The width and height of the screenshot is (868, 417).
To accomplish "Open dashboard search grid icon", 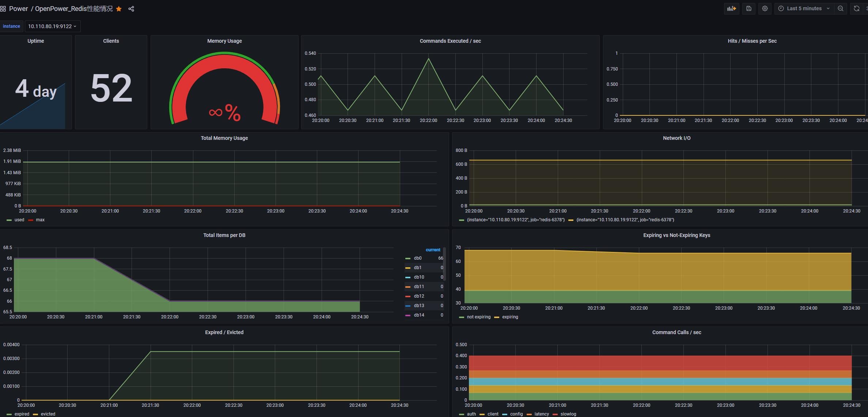I will pyautogui.click(x=3, y=9).
